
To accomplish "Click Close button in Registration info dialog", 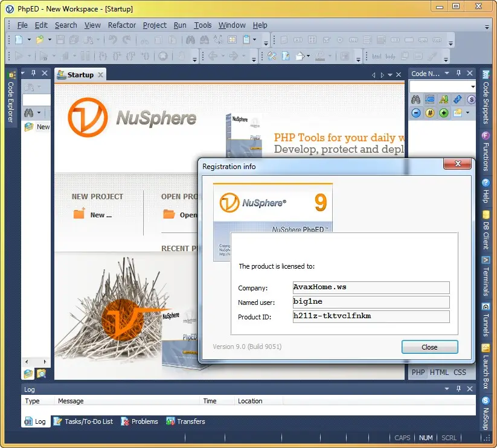I will [x=429, y=347].
